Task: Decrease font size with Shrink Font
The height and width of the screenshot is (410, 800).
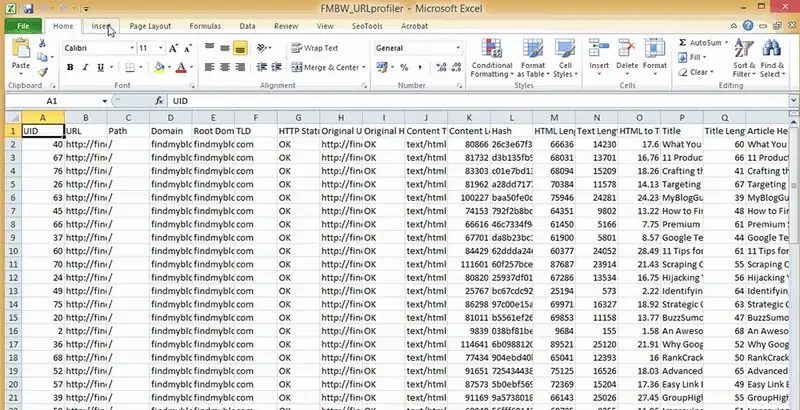Action: (x=187, y=48)
